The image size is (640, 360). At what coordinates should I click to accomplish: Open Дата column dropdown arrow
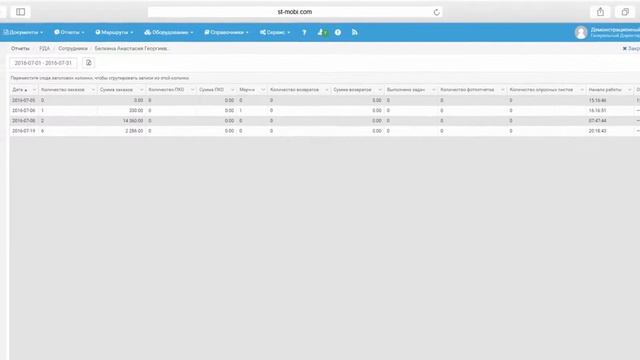tap(34, 90)
